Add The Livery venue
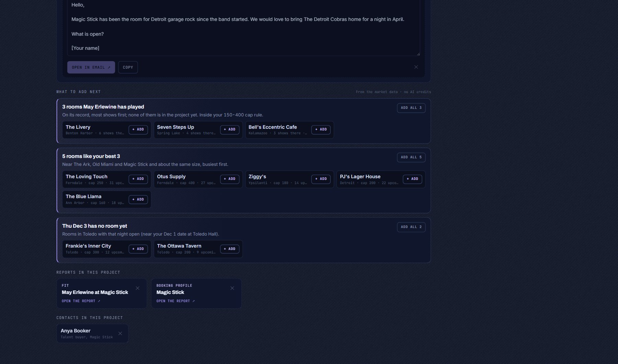 click(138, 129)
